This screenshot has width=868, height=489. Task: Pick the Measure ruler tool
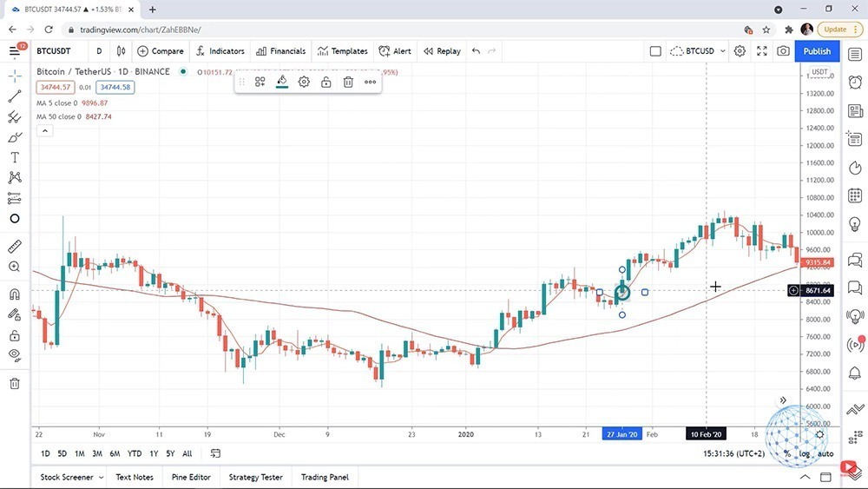15,247
